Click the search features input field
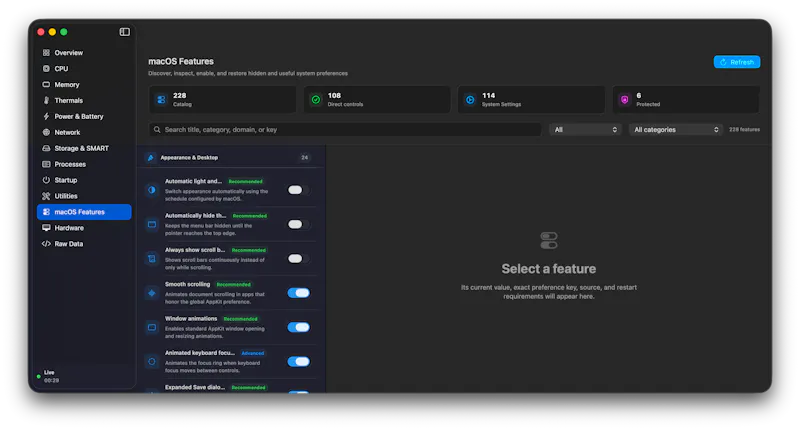800x430 pixels. 345,130
